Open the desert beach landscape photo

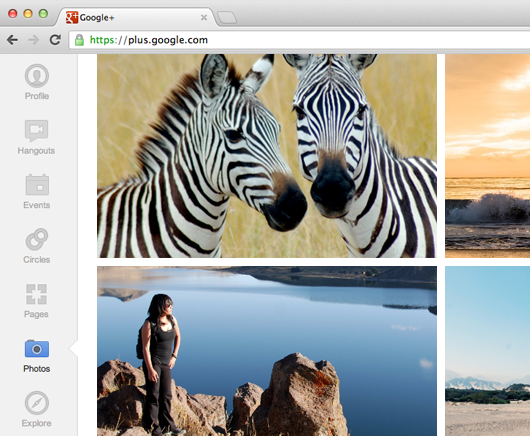pos(487,351)
